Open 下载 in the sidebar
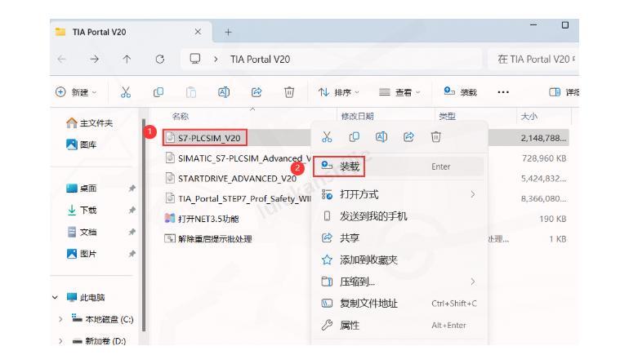The width and height of the screenshot is (629, 364). click(82, 210)
